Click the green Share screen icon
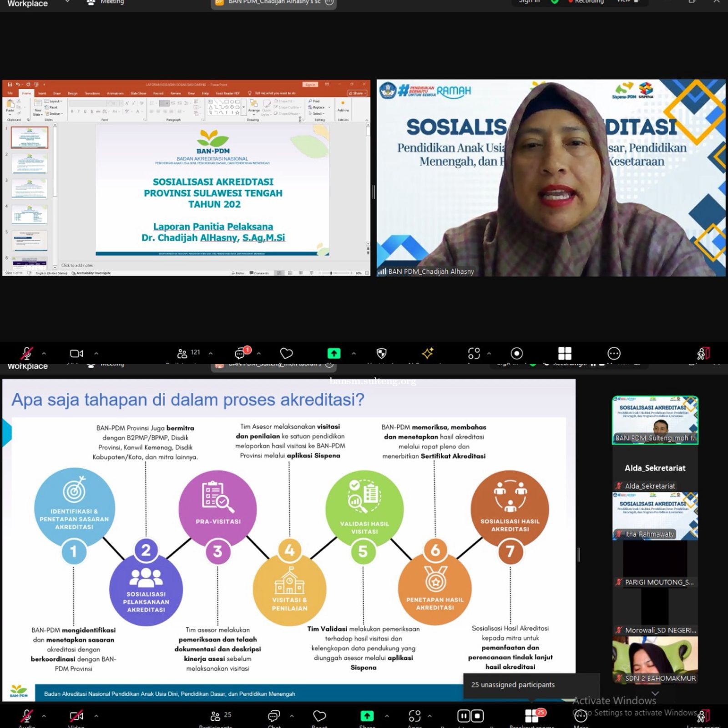The height and width of the screenshot is (728, 728). point(334,353)
